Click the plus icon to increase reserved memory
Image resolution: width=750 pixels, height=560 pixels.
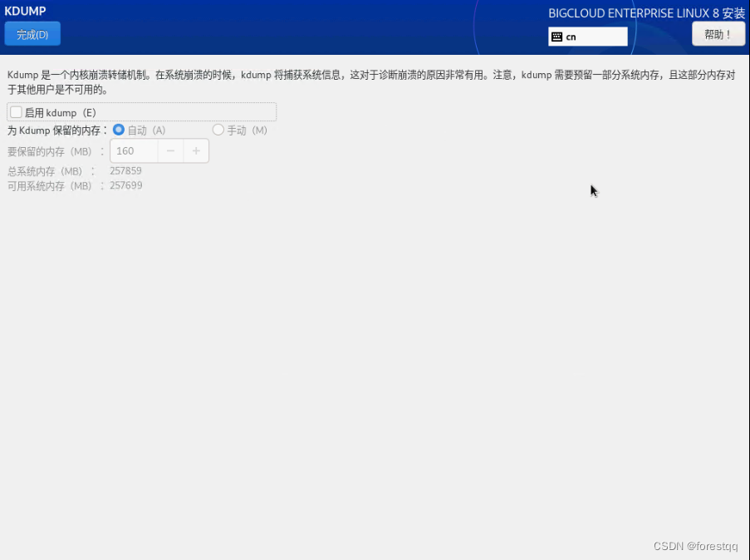[x=195, y=151]
